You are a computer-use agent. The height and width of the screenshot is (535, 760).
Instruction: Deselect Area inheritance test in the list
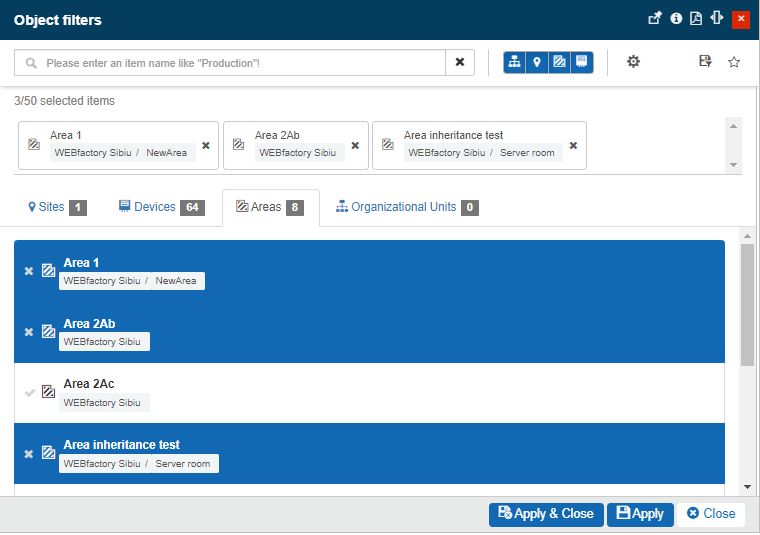pos(29,453)
